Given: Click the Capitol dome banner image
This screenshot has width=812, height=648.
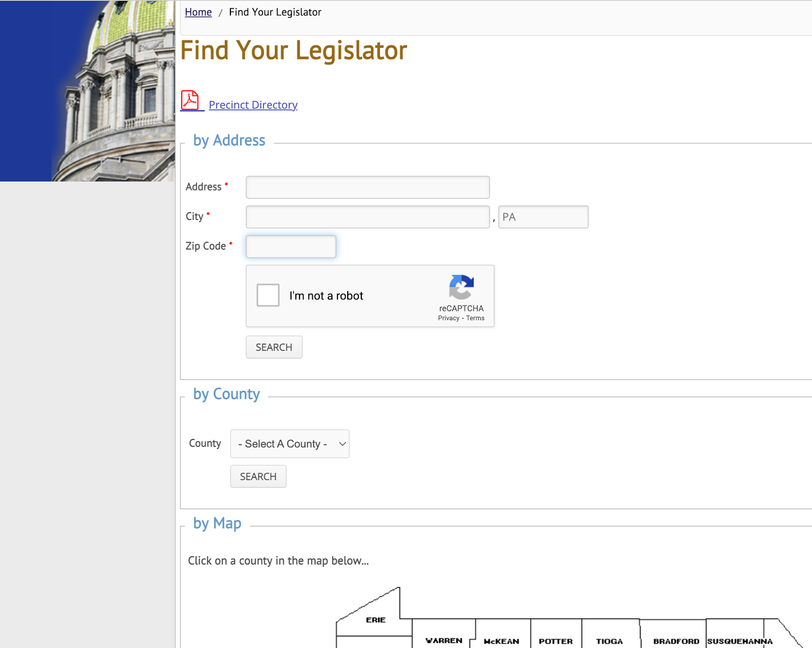Looking at the screenshot, I should [x=87, y=91].
